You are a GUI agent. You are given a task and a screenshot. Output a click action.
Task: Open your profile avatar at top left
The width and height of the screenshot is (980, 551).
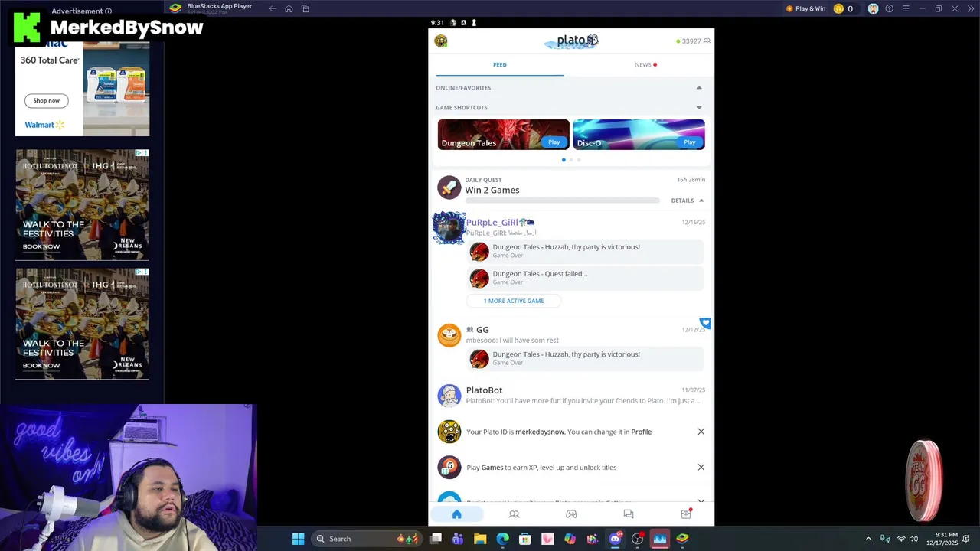[x=441, y=41]
